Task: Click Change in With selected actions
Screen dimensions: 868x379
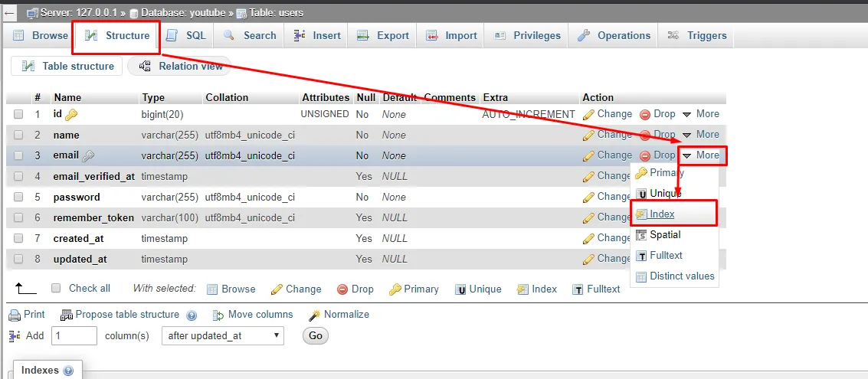Action: (296, 289)
